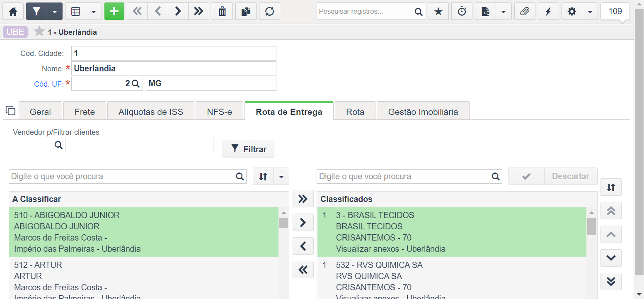Switch to NFS-e tab
This screenshot has width=644, height=299.
(220, 112)
